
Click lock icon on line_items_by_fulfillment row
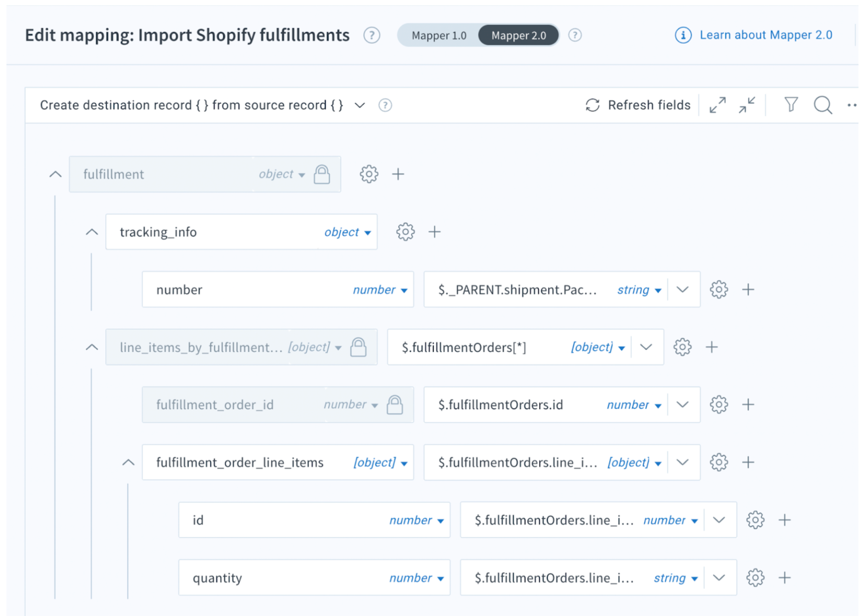[x=358, y=347]
